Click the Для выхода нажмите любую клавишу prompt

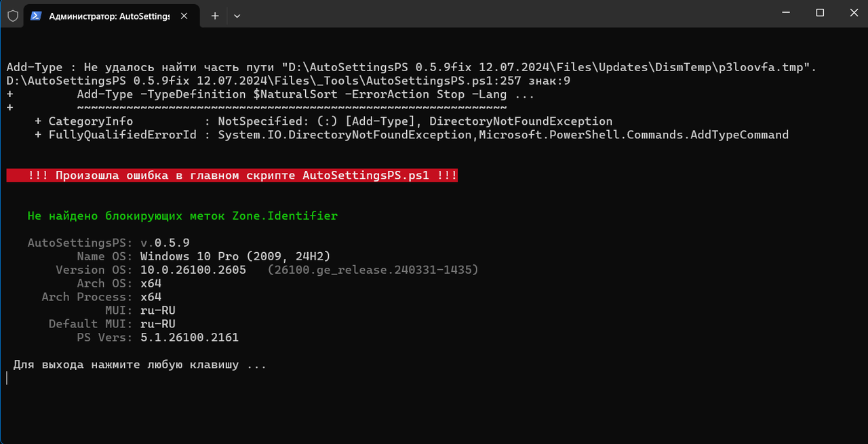140,365
